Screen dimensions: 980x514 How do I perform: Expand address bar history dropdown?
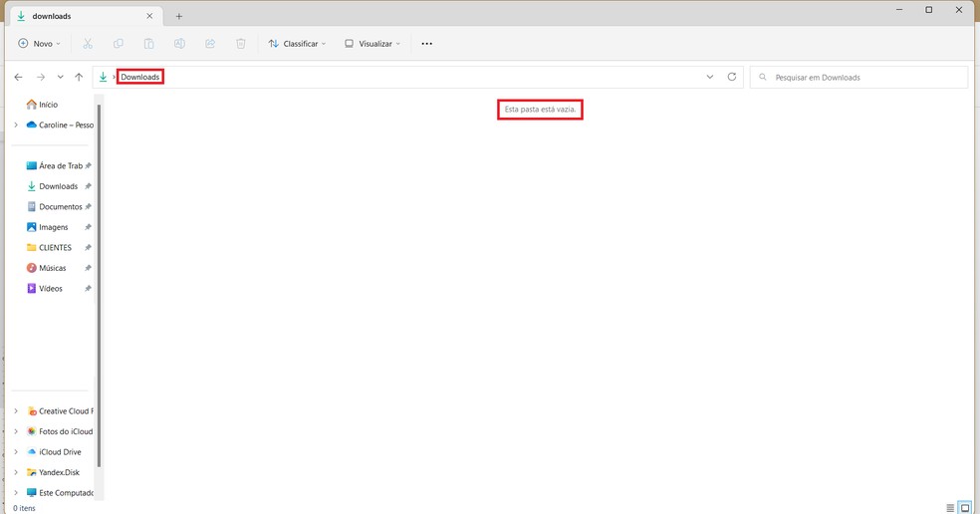pyautogui.click(x=710, y=77)
